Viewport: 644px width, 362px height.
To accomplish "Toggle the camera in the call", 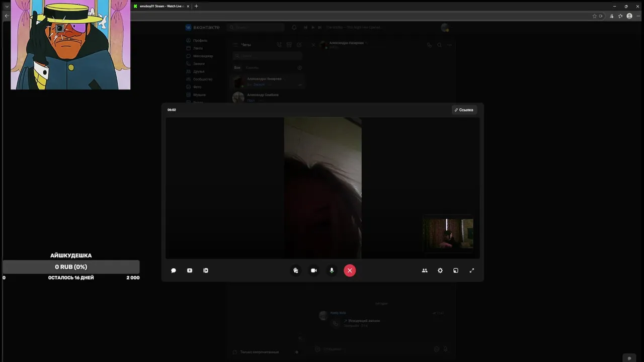I will tap(314, 270).
